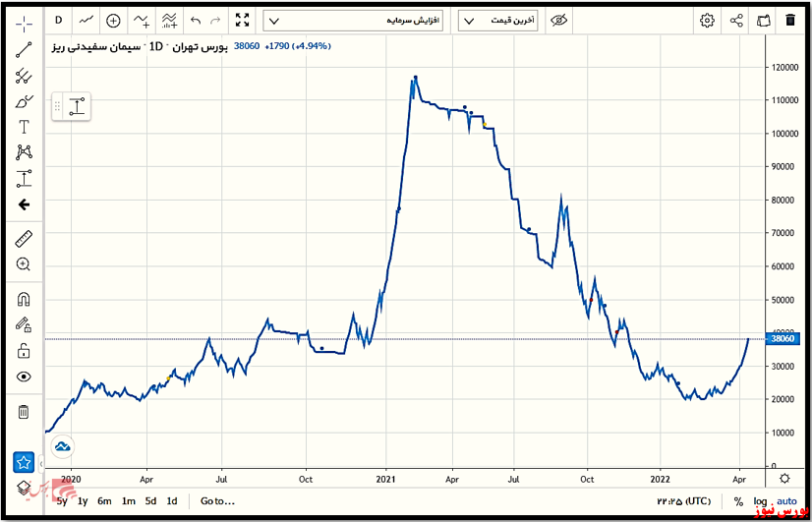Screen dimensions: 812x522
Task: Select the 6m time range
Action: [104, 501]
